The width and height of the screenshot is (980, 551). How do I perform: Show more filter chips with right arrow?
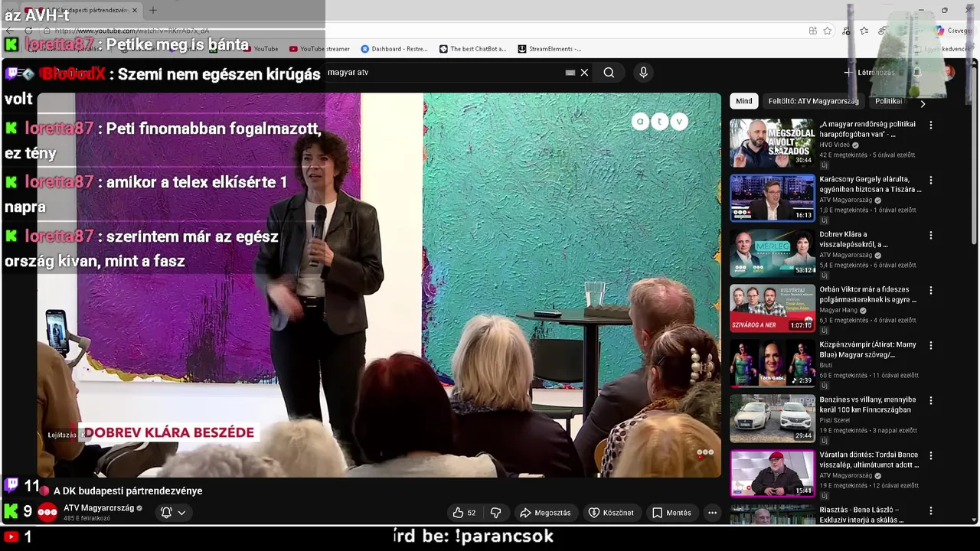click(923, 103)
